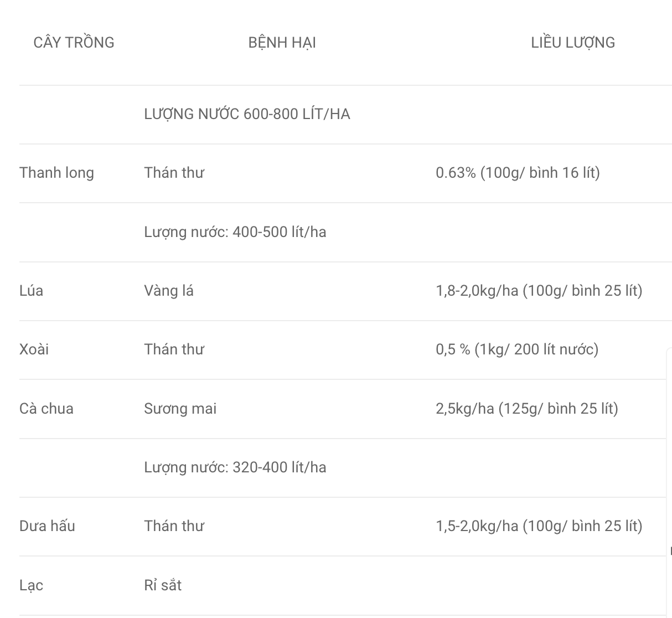Click the Thanh long crop cell
This screenshot has width=672, height=618.
[56, 173]
